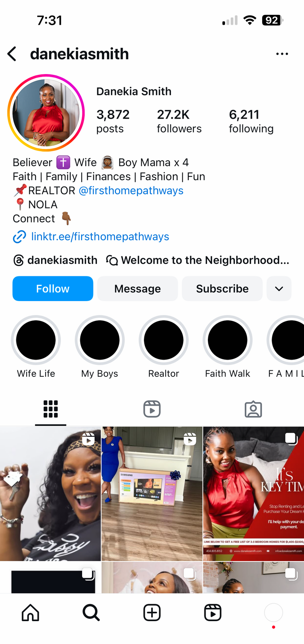The width and height of the screenshot is (304, 644).
Task: Tap the create new post plus icon
Action: 152,612
